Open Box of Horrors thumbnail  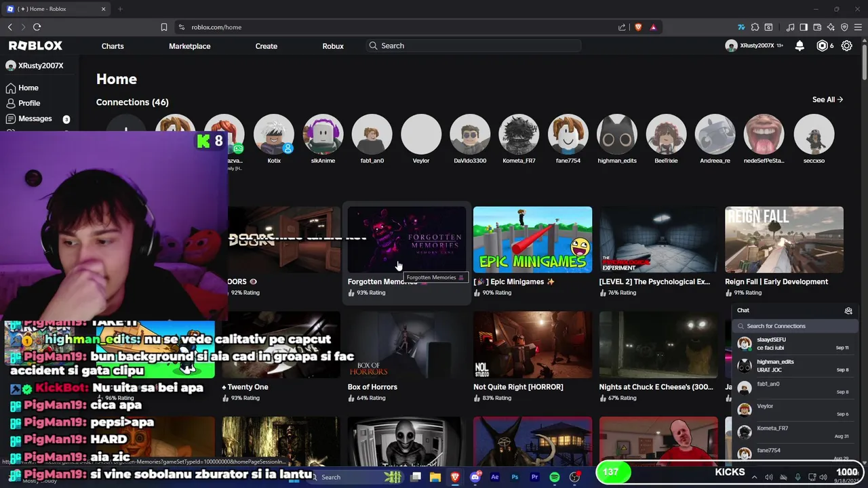tap(407, 344)
